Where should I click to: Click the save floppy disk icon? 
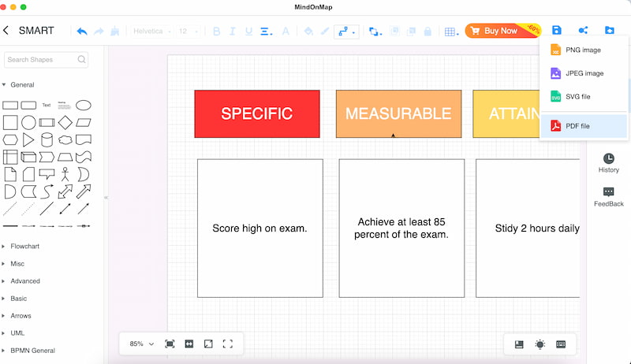pos(557,30)
